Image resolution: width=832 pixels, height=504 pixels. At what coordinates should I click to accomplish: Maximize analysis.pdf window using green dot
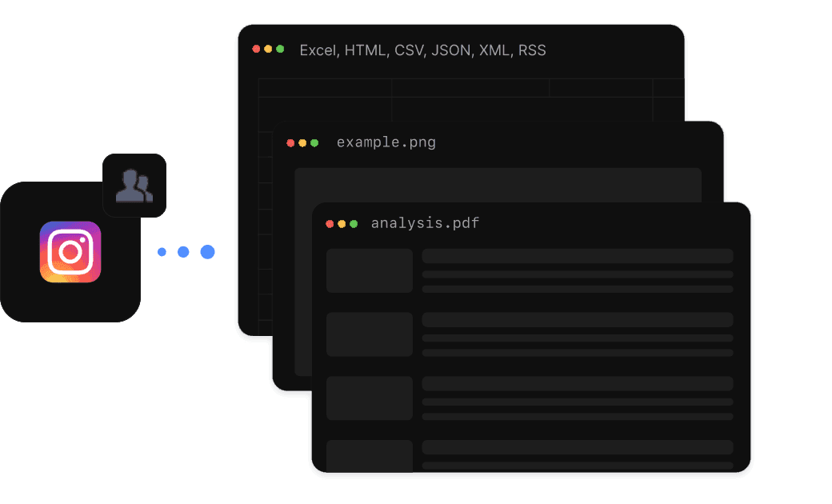pos(354,224)
